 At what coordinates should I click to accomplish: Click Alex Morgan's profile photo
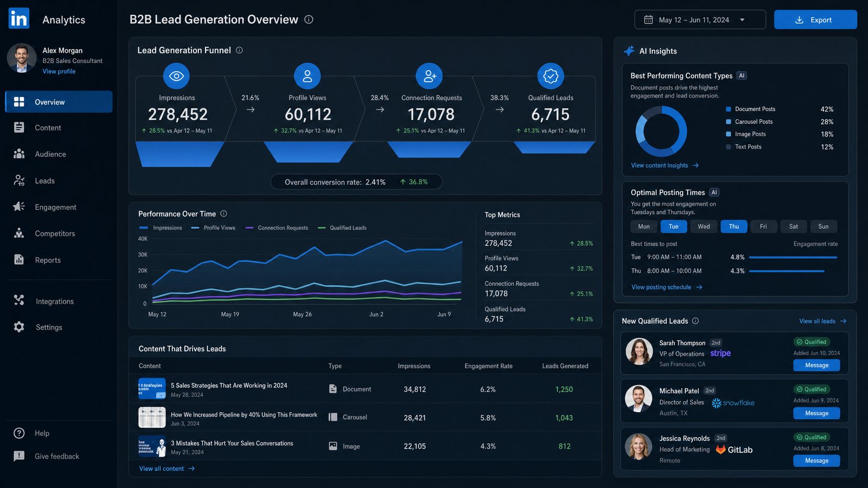point(22,58)
